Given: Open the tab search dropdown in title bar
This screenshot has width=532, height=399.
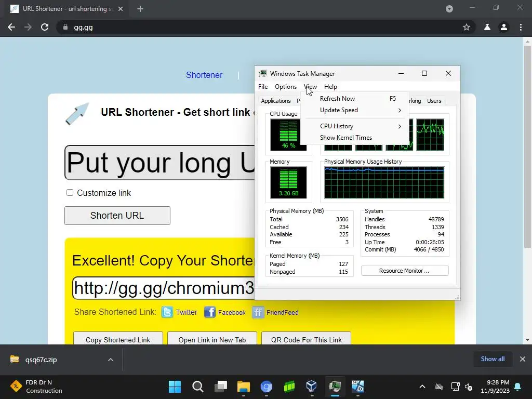Looking at the screenshot, I should pos(449,9).
